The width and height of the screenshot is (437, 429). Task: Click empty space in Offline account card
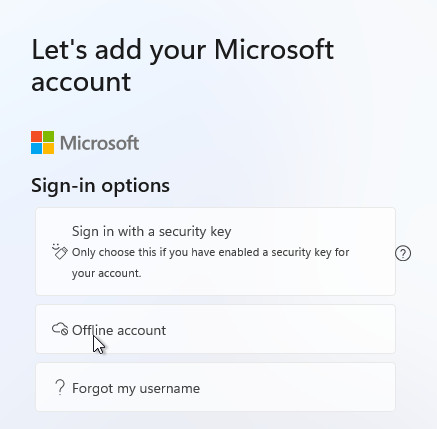(x=280, y=329)
